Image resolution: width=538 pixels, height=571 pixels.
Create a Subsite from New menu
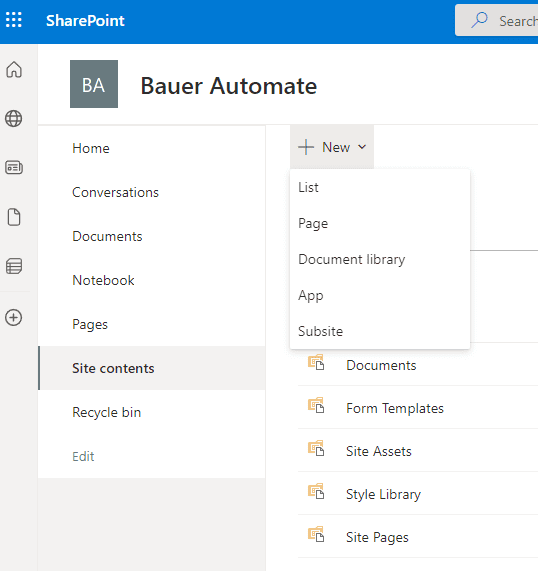click(380, 331)
